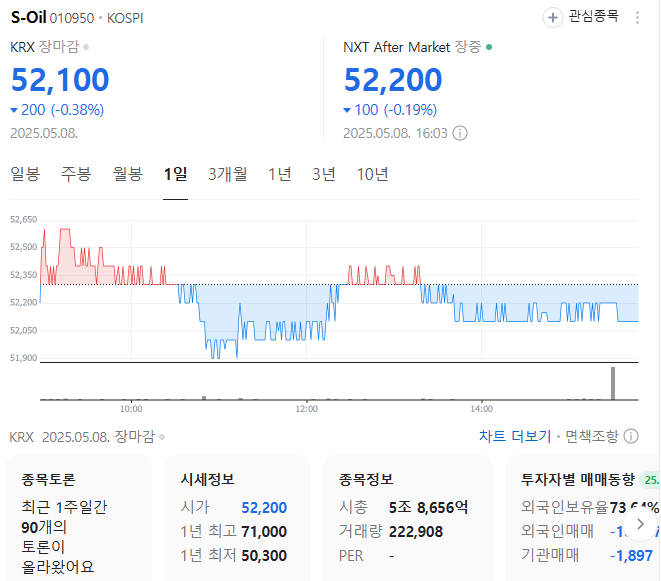Switch chart to 주봉 tab
Image resolution: width=661 pixels, height=581 pixels.
coord(76,174)
